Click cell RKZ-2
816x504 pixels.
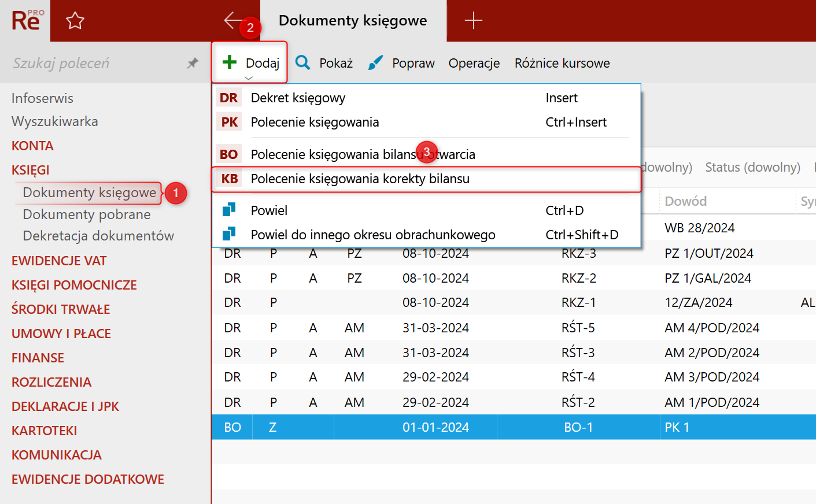click(579, 278)
